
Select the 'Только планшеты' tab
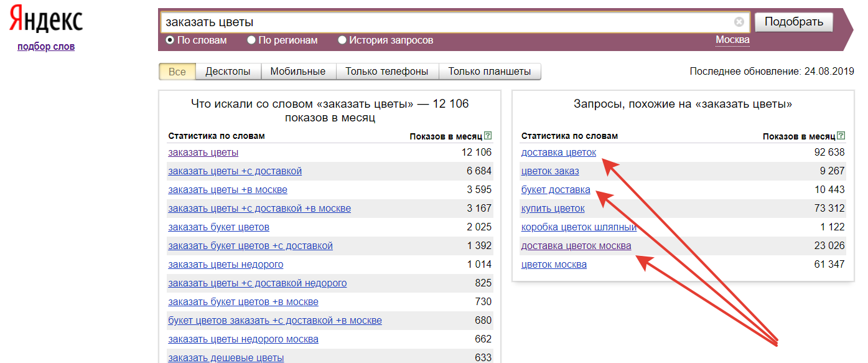point(489,72)
